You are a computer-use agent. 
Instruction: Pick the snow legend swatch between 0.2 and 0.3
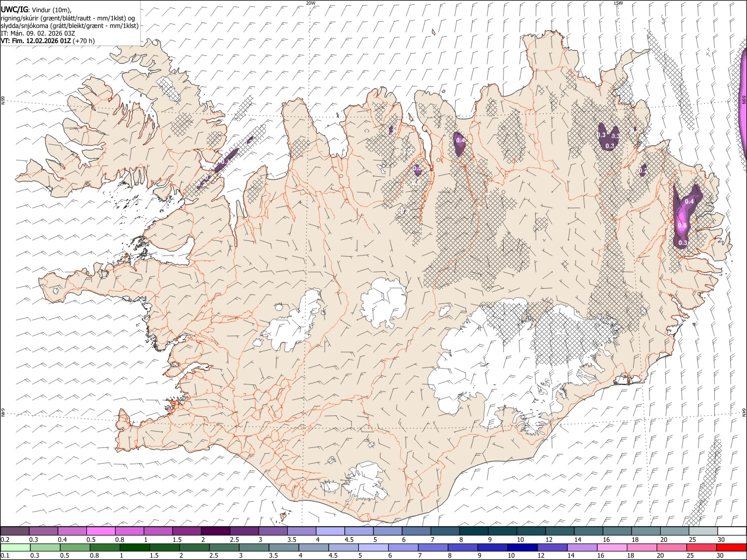15,531
